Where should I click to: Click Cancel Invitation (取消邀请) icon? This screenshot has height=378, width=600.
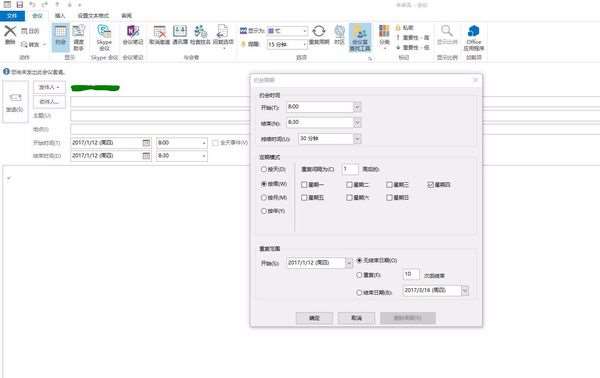[x=160, y=31]
